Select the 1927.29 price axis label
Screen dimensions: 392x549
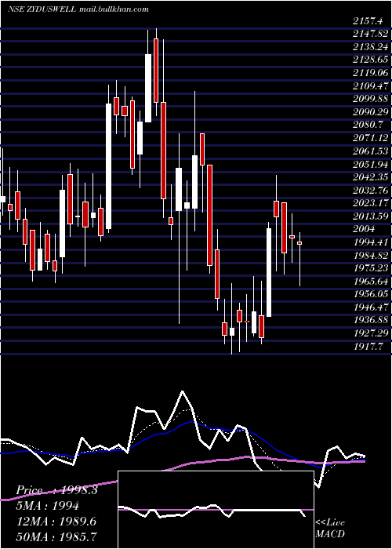pos(370,333)
